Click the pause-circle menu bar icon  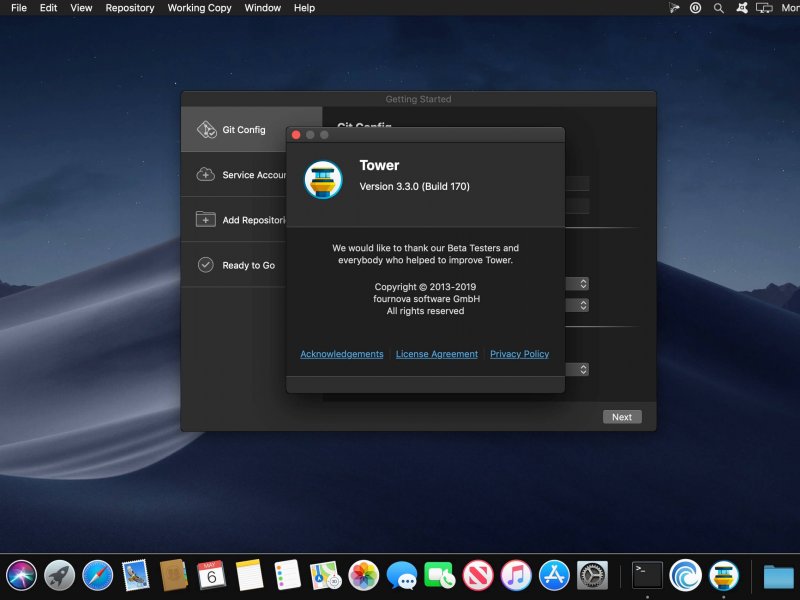pyautogui.click(x=695, y=8)
